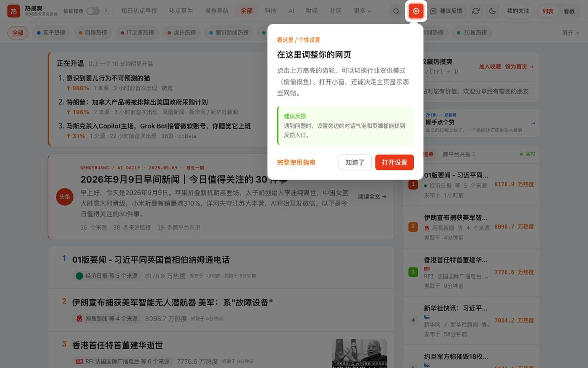Click the 热摸爽 site logo icon
Screen dimensions: 588x368
pyautogui.click(x=14, y=11)
